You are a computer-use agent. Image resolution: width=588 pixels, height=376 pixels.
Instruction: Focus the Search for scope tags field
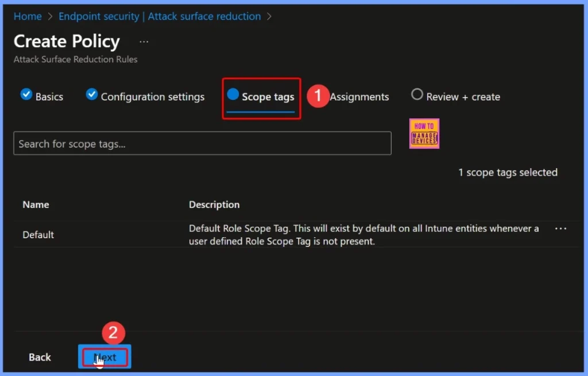click(202, 144)
